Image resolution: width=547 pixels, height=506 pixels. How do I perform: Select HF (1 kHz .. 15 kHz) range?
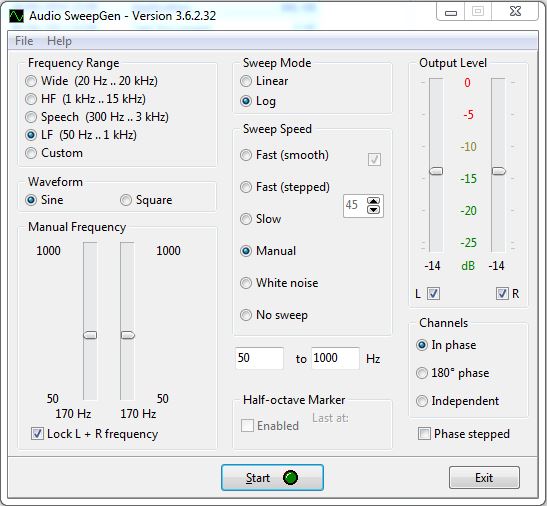[x=85, y=99]
